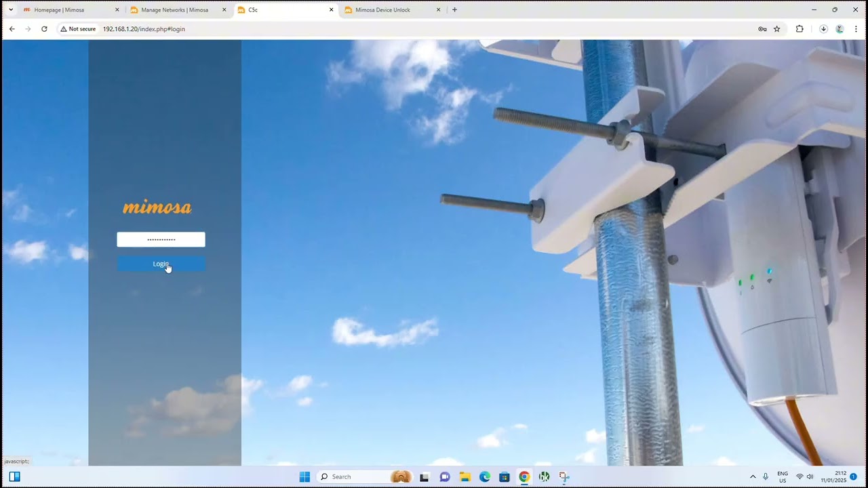Screen dimensions: 868x488
Task: Close the Homepage | Mimosa tab
Action: [x=117, y=10]
